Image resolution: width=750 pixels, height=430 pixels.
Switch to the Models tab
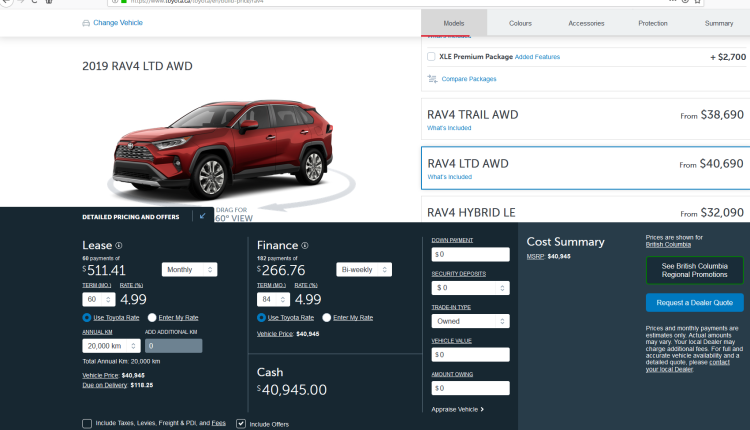pyautogui.click(x=454, y=23)
